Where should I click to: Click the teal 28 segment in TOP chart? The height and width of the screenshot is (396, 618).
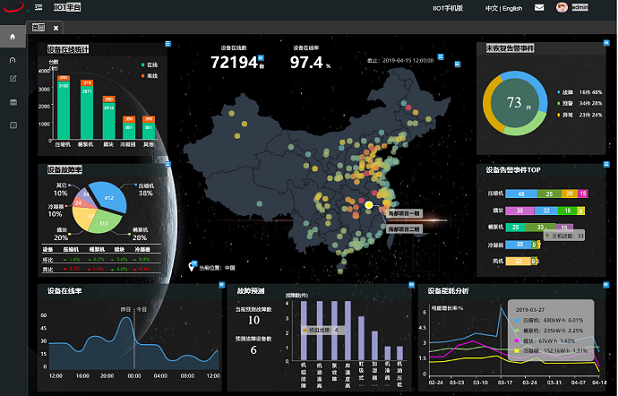516,227
